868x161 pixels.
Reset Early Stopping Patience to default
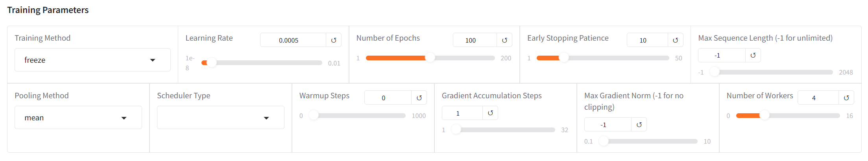(x=675, y=40)
